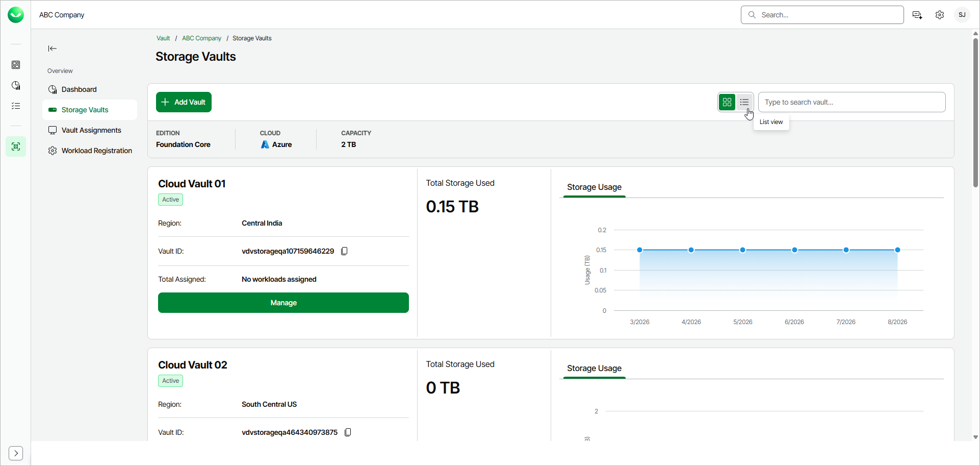Viewport: 980px width, 466px height.
Task: Open the pie-chart report icon in the left rail
Action: 16,85
